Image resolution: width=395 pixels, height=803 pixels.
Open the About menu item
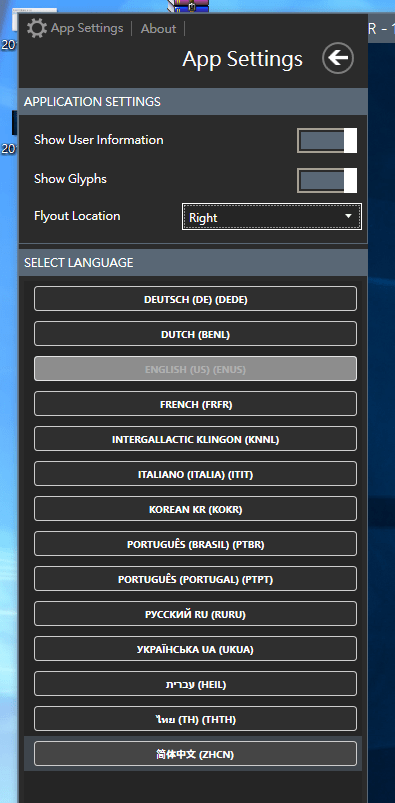[158, 29]
